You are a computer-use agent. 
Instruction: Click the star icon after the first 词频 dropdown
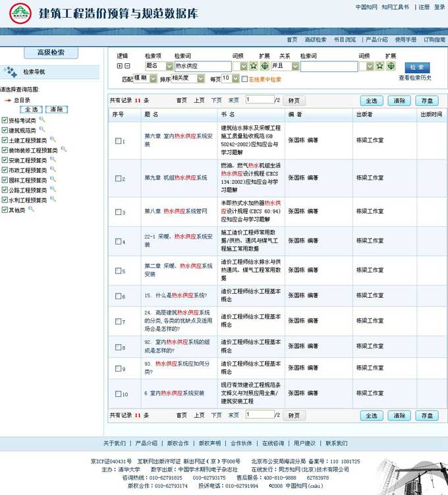(x=254, y=67)
